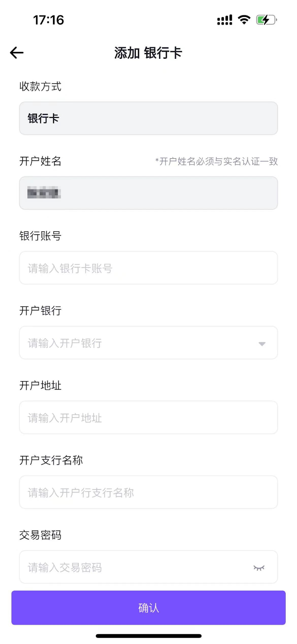297x644 pixels.
Task: Tap the 添加 银行卡 page title
Action: [x=148, y=53]
